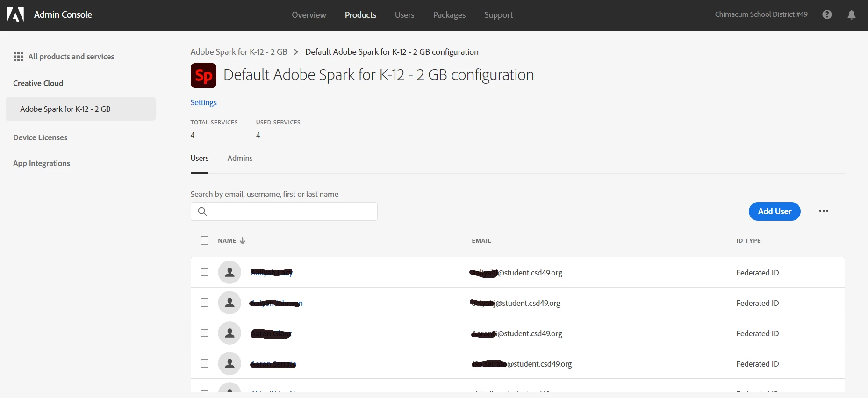Open third user's redacted name link
Image resolution: width=868 pixels, height=398 pixels.
tap(271, 333)
